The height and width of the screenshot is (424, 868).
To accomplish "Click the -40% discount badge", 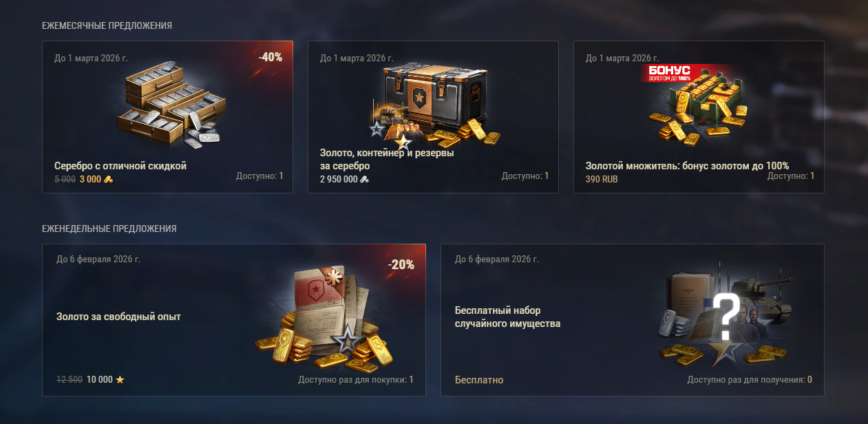I will [271, 57].
